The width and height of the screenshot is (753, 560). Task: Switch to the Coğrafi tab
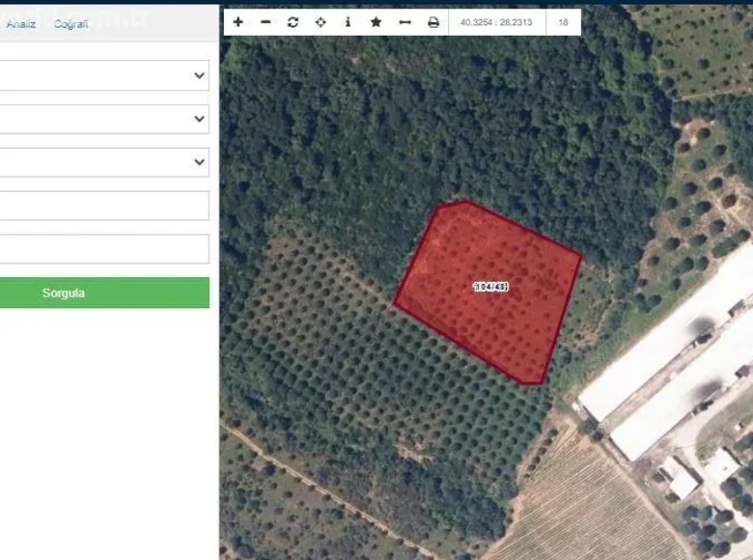(x=70, y=24)
